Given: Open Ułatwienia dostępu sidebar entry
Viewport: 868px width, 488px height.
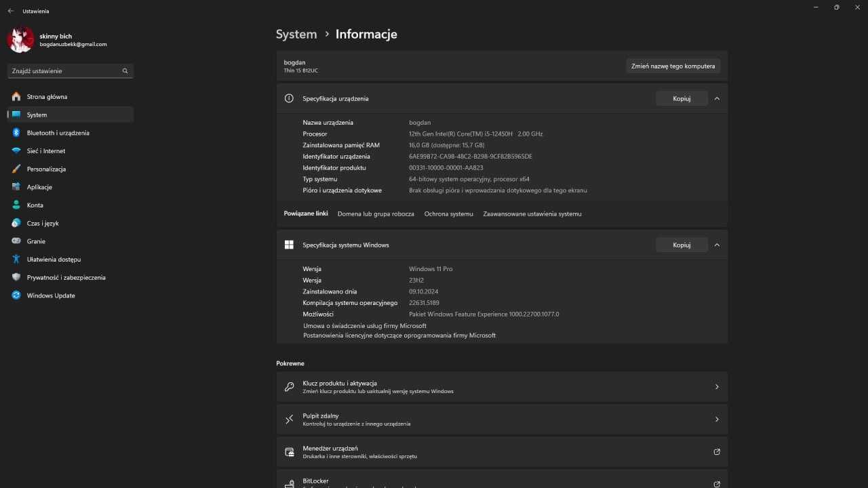Looking at the screenshot, I should pyautogui.click(x=71, y=259).
